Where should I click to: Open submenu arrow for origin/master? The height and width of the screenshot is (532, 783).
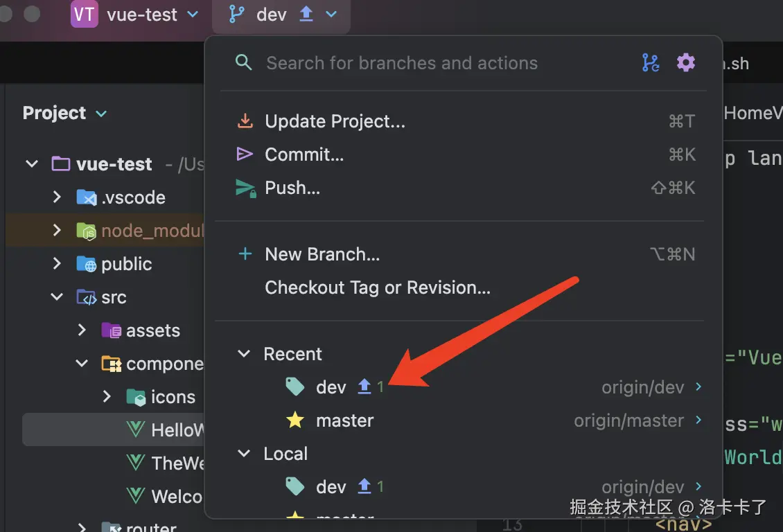click(x=698, y=420)
